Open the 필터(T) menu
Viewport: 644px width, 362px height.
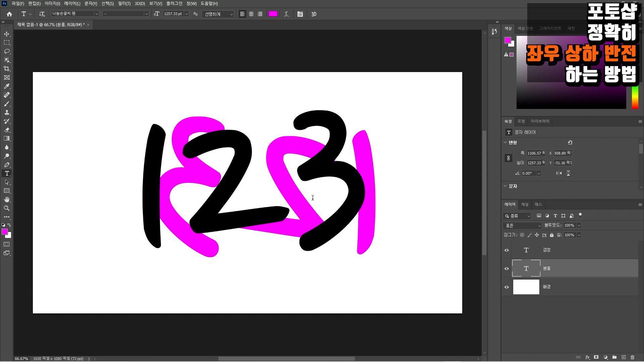(124, 3)
